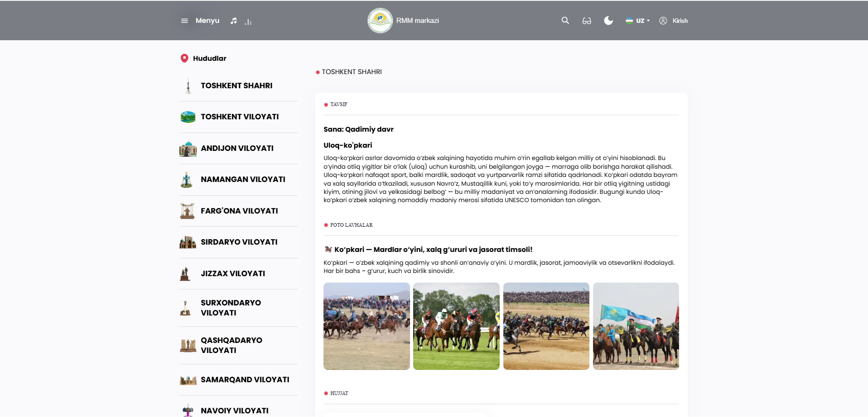This screenshot has width=868, height=417.
Task: Open the photo with riders holding flags
Action: pyautogui.click(x=636, y=326)
